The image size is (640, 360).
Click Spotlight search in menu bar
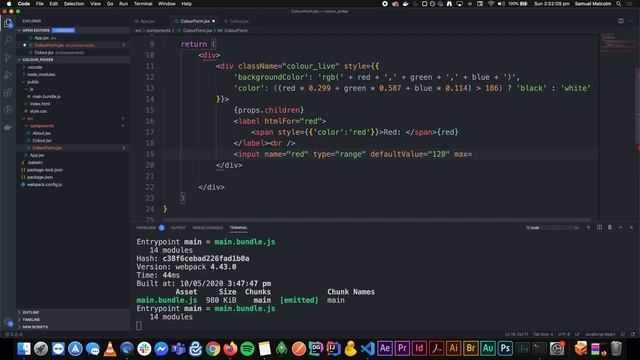click(x=619, y=4)
